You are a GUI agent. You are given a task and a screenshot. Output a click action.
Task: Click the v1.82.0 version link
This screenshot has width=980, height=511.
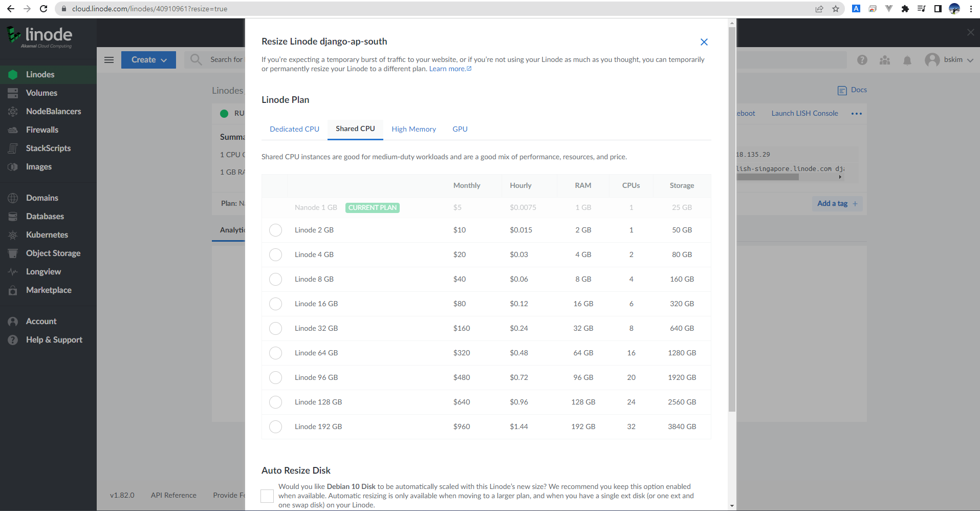122,495
